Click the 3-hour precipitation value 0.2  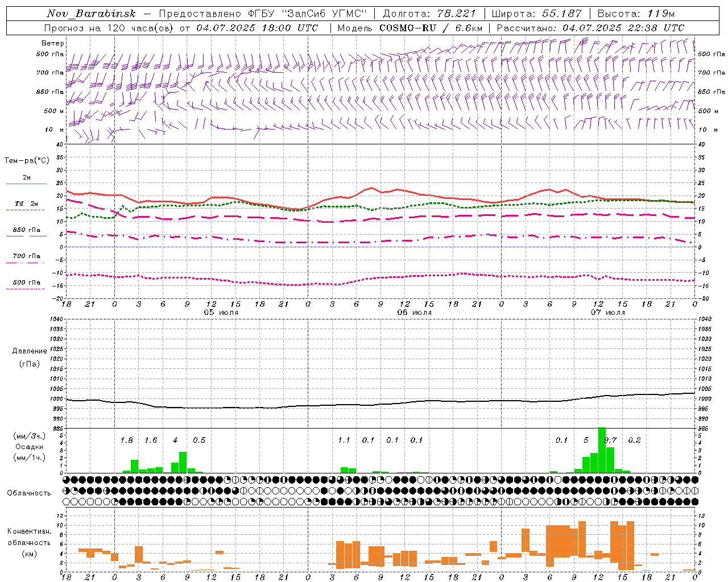[x=634, y=440]
